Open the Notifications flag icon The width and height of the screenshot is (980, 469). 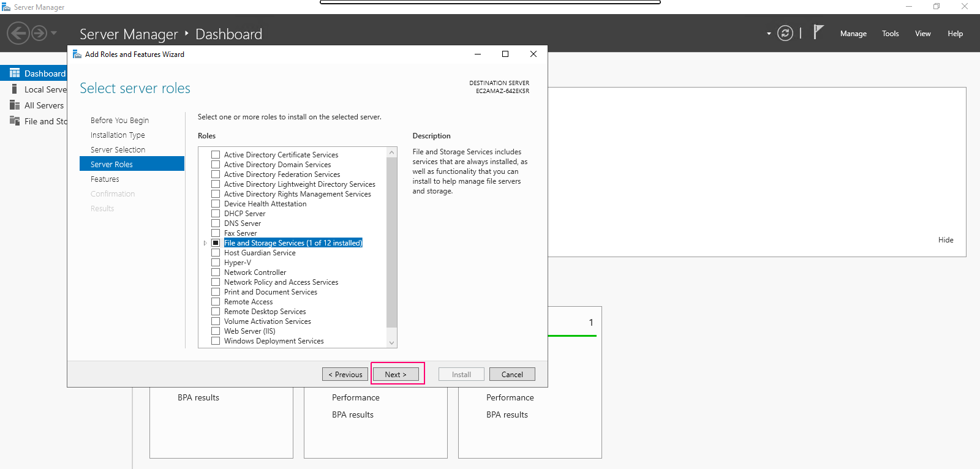click(818, 32)
